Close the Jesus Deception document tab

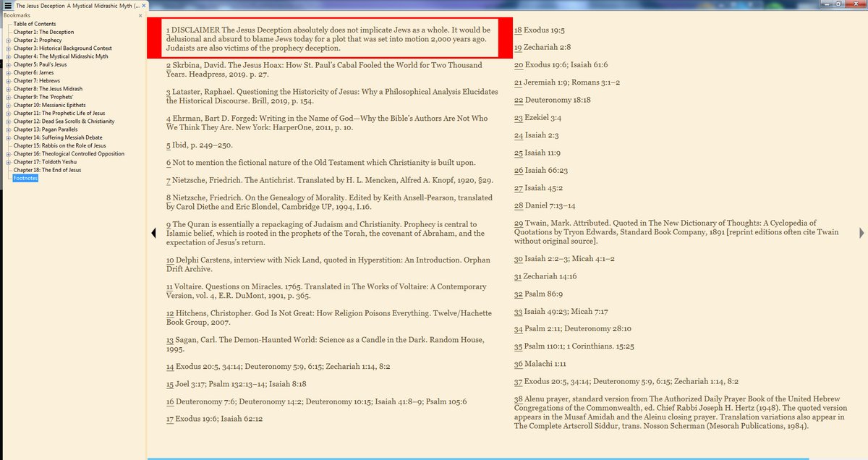click(x=145, y=5)
